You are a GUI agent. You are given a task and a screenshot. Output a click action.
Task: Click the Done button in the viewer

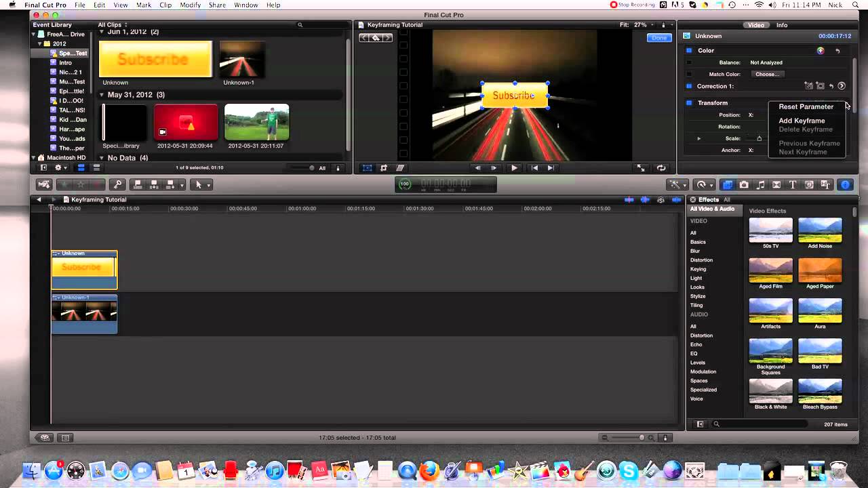tap(659, 38)
